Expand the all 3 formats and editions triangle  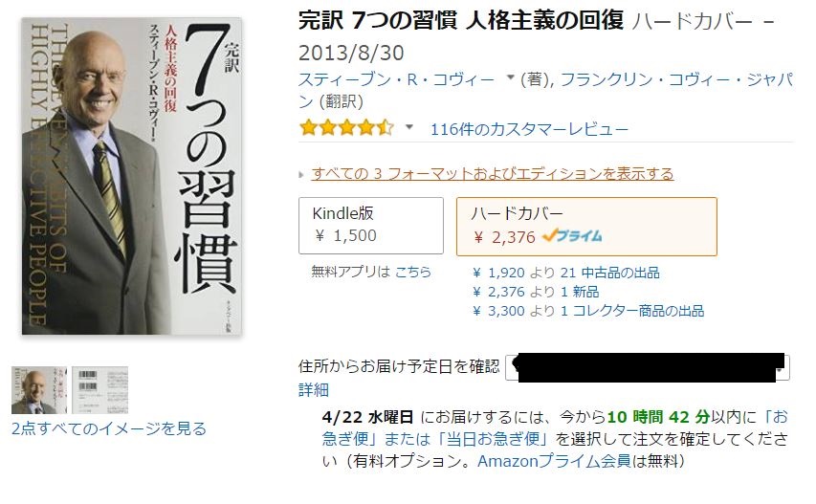301,175
